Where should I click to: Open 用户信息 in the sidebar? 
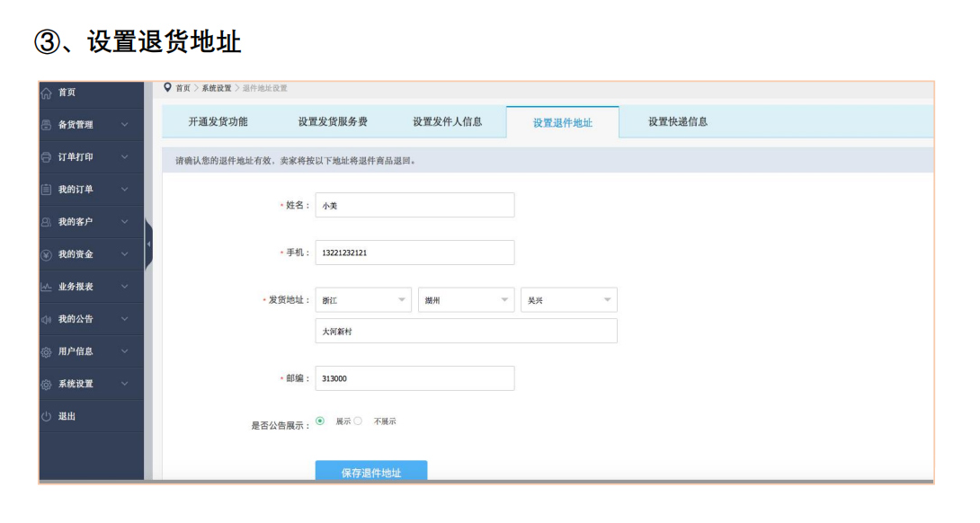[x=76, y=351]
